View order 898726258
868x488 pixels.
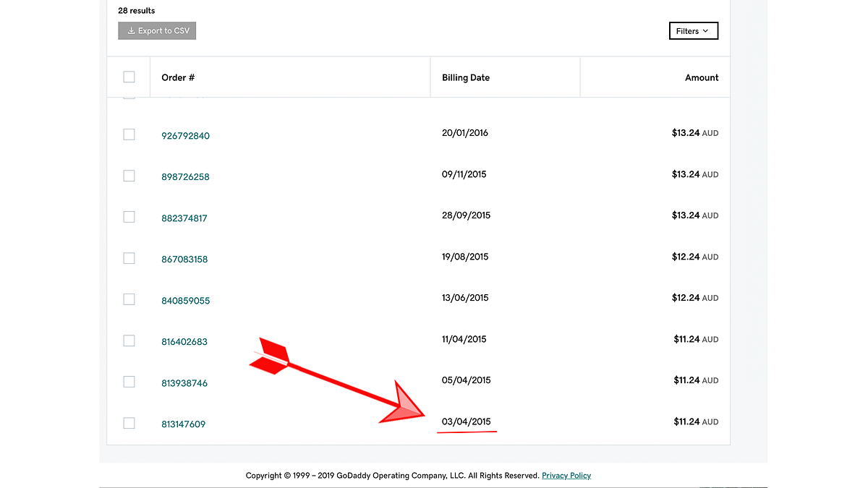click(184, 176)
